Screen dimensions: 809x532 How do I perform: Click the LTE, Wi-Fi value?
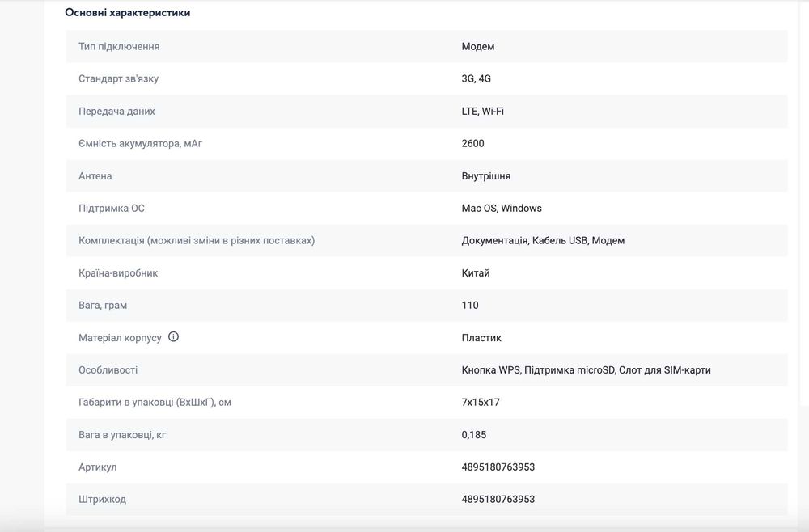point(483,112)
